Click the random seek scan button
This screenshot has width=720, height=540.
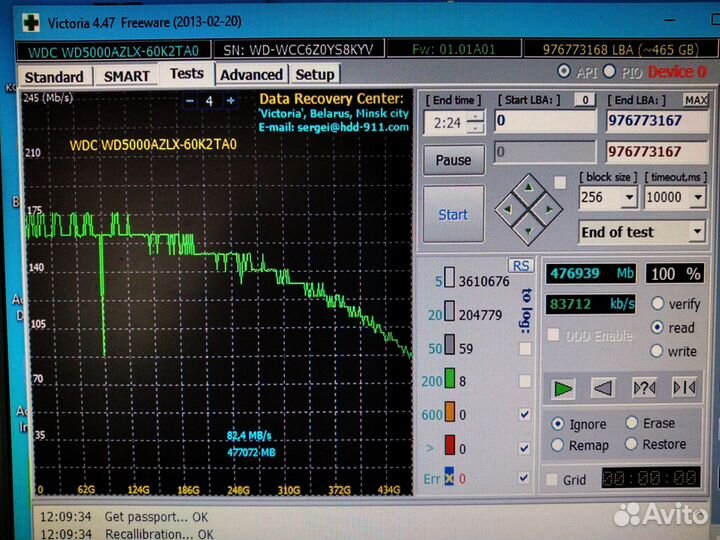click(x=644, y=388)
